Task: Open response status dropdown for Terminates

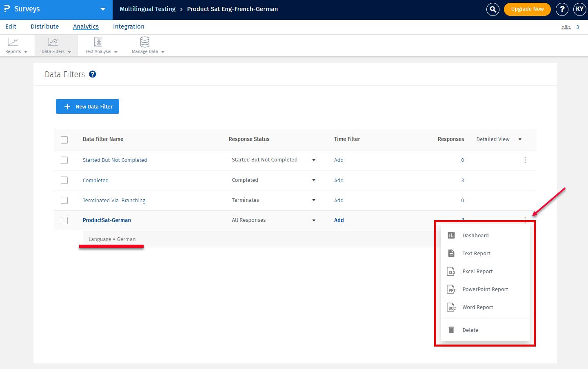Action: [x=314, y=200]
